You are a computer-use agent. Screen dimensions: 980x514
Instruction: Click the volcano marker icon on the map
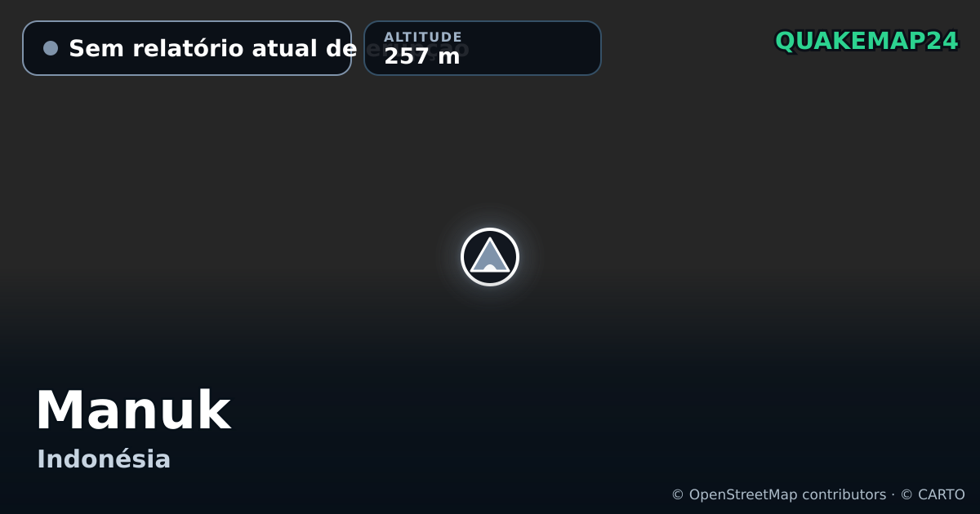coord(490,257)
